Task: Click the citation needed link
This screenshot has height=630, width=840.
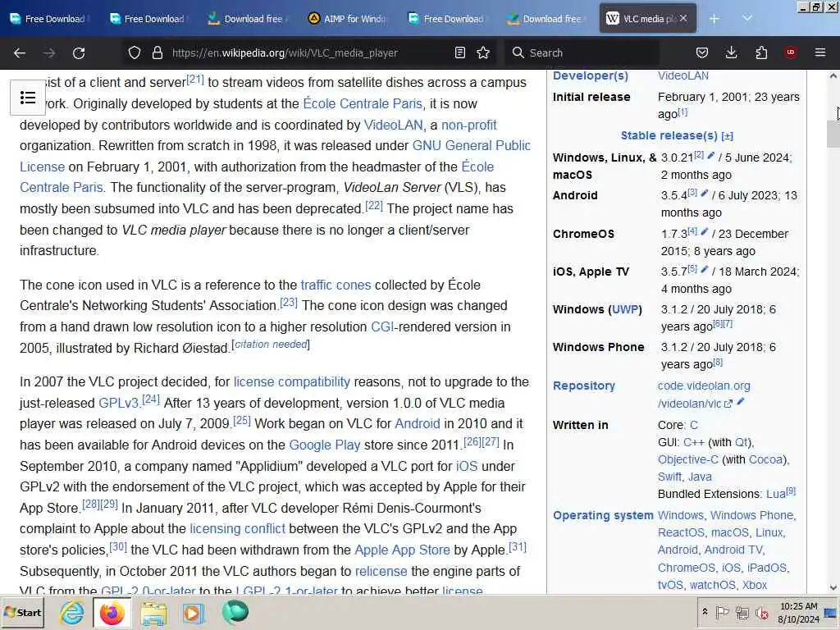Action: pos(271,344)
